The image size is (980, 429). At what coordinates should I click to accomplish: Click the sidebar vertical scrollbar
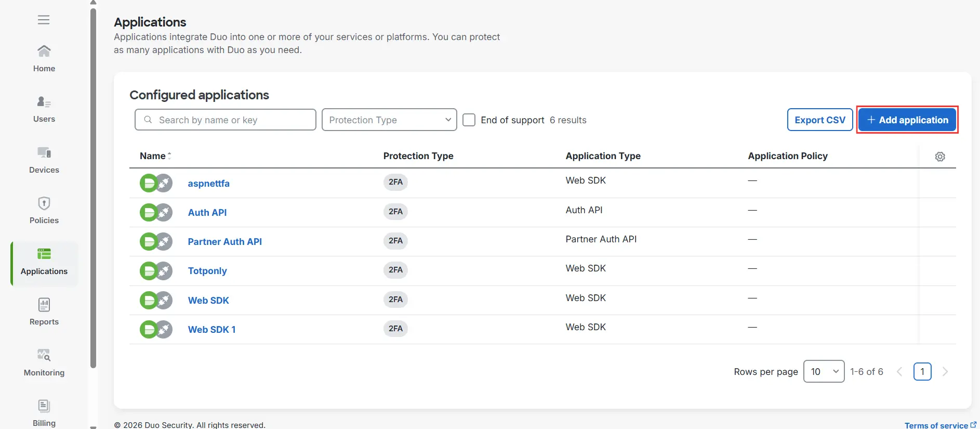(x=93, y=187)
